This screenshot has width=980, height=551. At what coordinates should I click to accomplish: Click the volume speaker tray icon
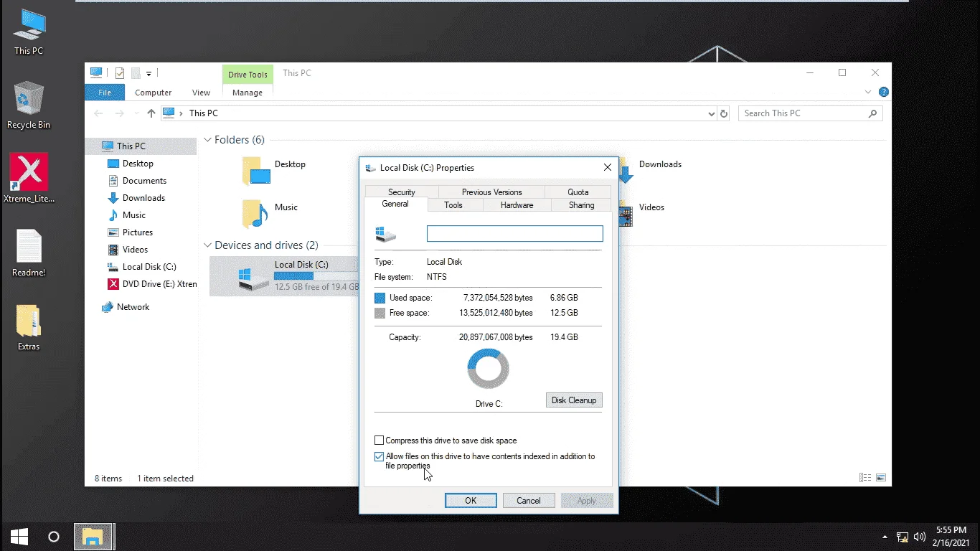coord(920,537)
